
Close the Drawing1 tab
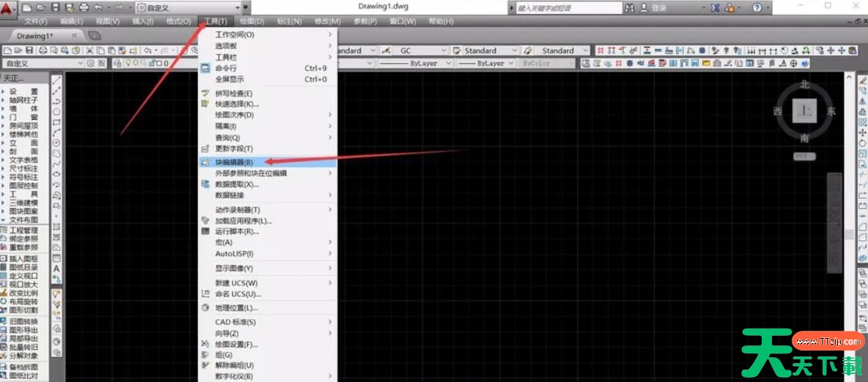[x=74, y=36]
